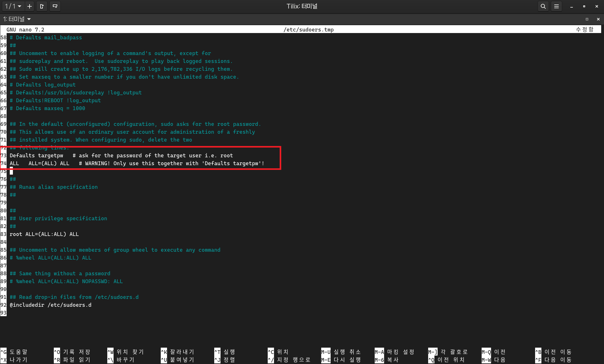This screenshot has height=364, width=604.
Task: Click the /etc/sudoers.tmp filename in nano header
Action: tap(308, 30)
